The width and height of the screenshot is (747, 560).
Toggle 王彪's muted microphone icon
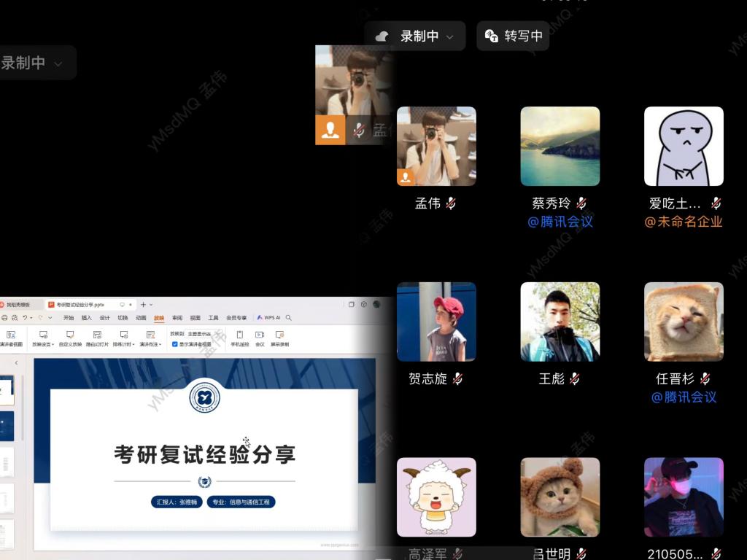coord(574,378)
